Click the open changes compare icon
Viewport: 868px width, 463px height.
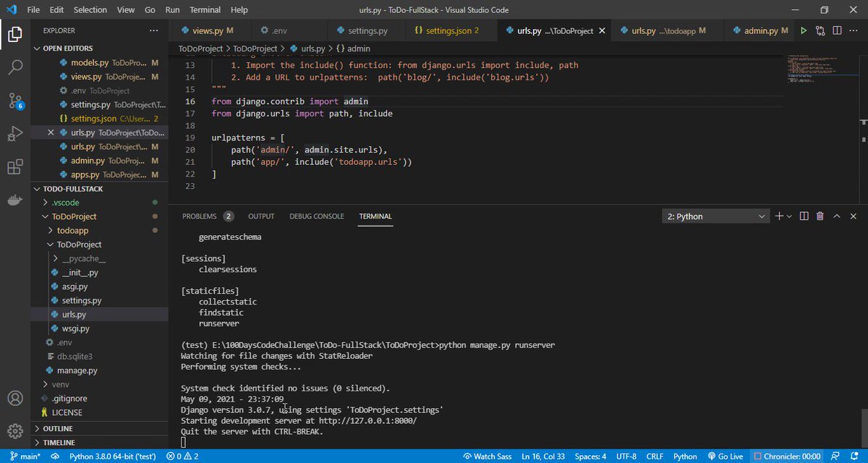coord(820,31)
